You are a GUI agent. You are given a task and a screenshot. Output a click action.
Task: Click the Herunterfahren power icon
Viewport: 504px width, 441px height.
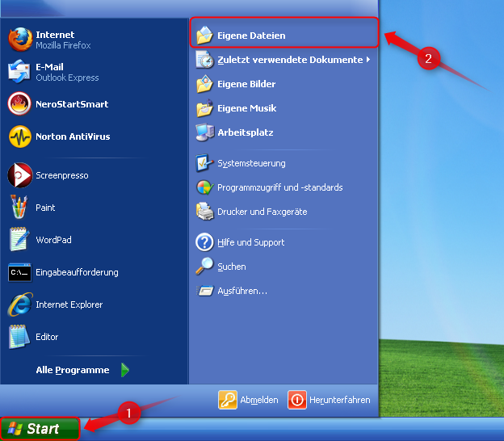tap(297, 400)
